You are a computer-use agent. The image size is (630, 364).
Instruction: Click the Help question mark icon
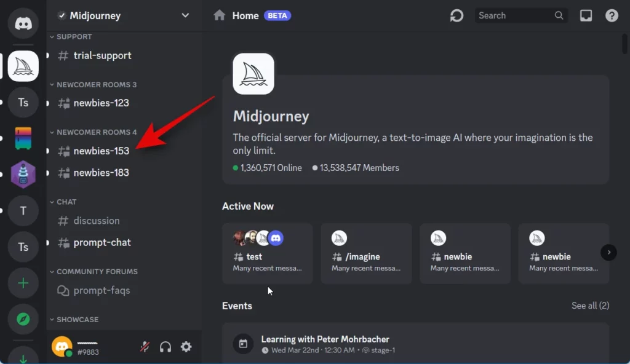[612, 16]
